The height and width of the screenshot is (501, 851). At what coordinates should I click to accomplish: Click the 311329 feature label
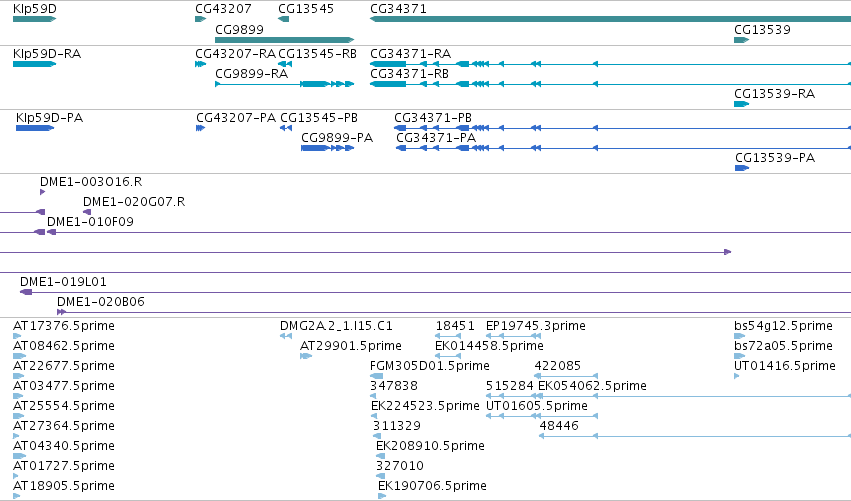397,426
